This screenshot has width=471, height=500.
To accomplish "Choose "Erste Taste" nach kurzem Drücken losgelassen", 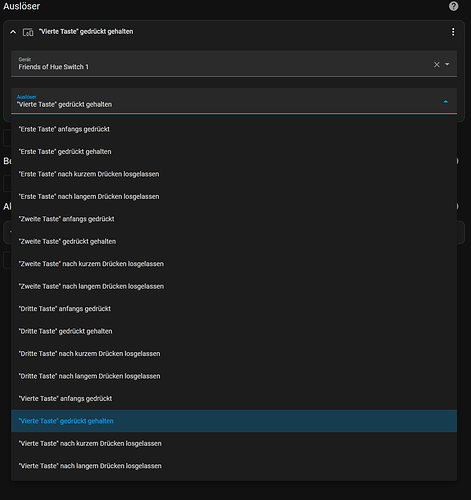I will tap(234, 174).
